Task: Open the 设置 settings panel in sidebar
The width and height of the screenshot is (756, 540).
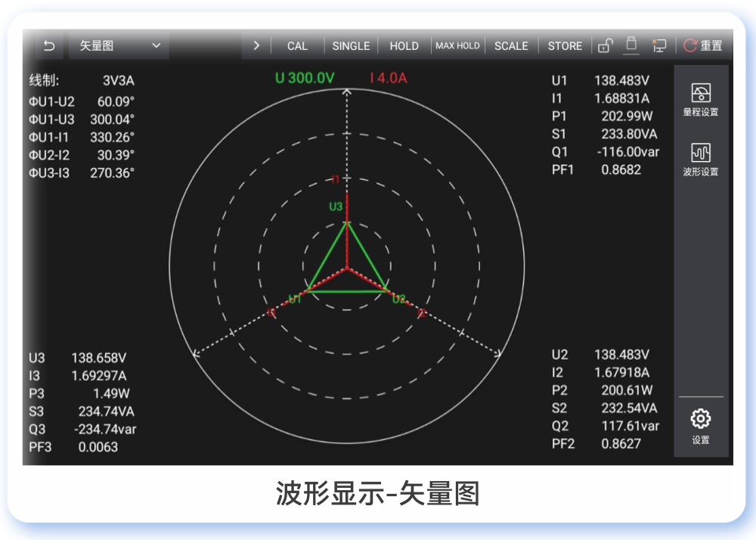Action: [x=700, y=425]
